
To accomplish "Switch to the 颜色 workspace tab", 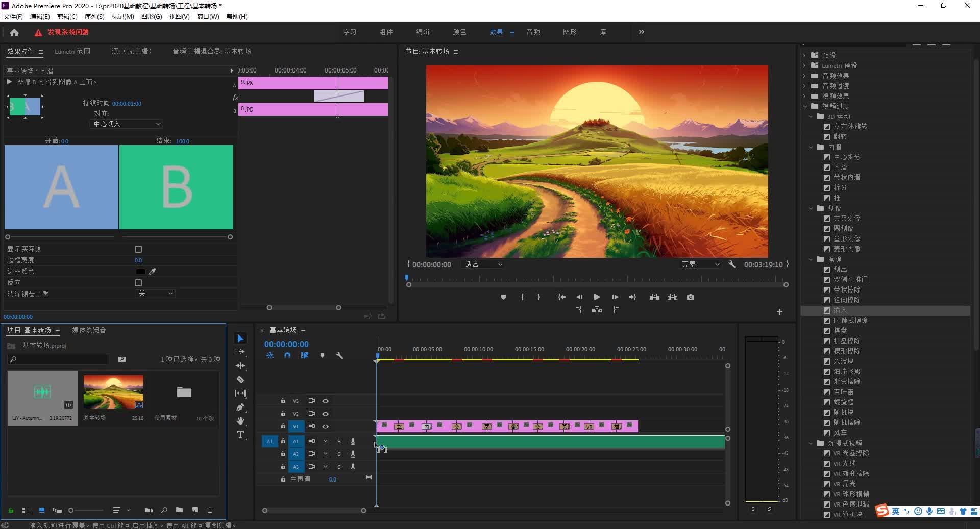I will point(459,32).
